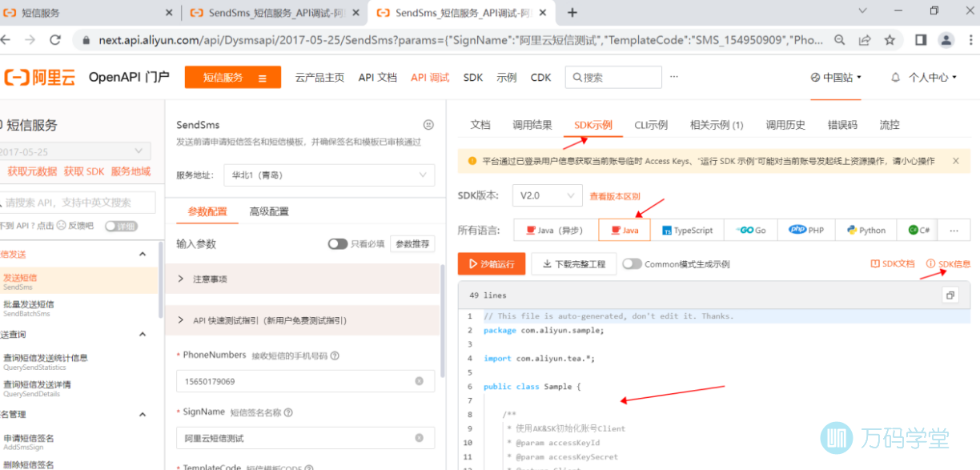Click 沙箱运行 button
This screenshot has height=470, width=980.
click(492, 263)
